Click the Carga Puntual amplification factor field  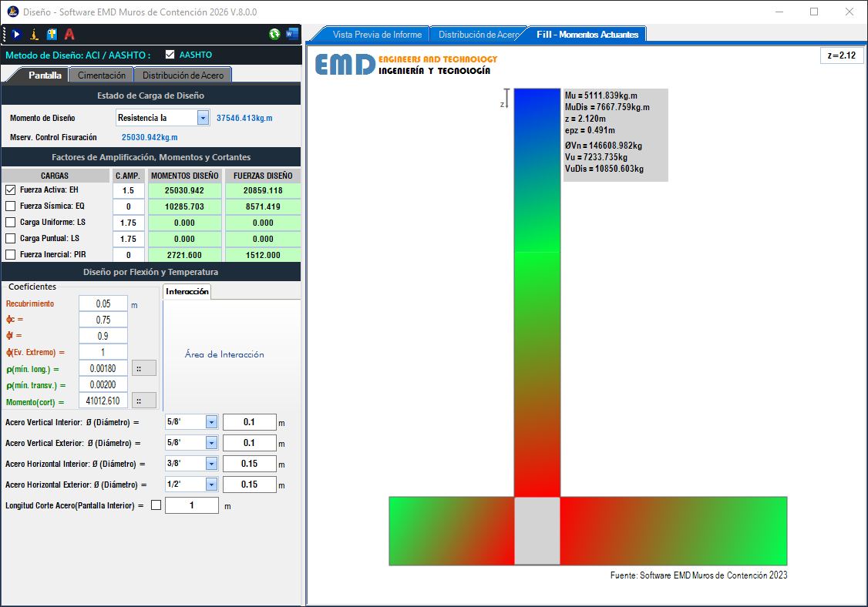point(129,239)
